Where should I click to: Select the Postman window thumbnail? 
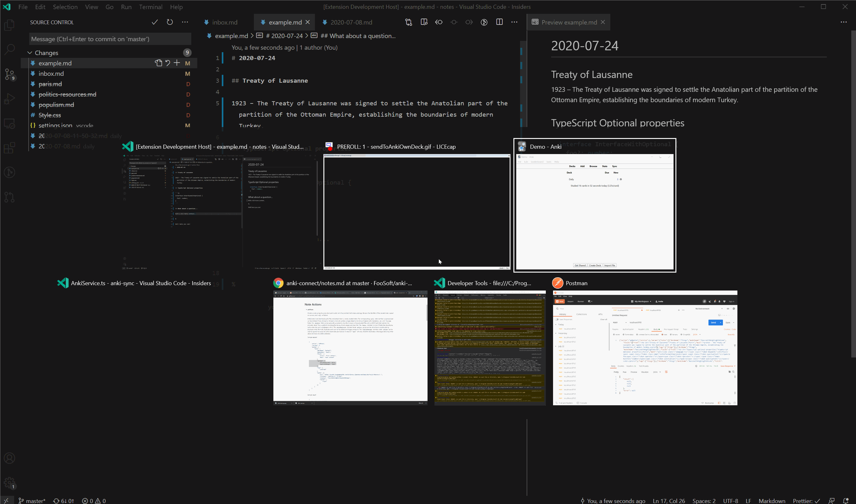(645, 347)
